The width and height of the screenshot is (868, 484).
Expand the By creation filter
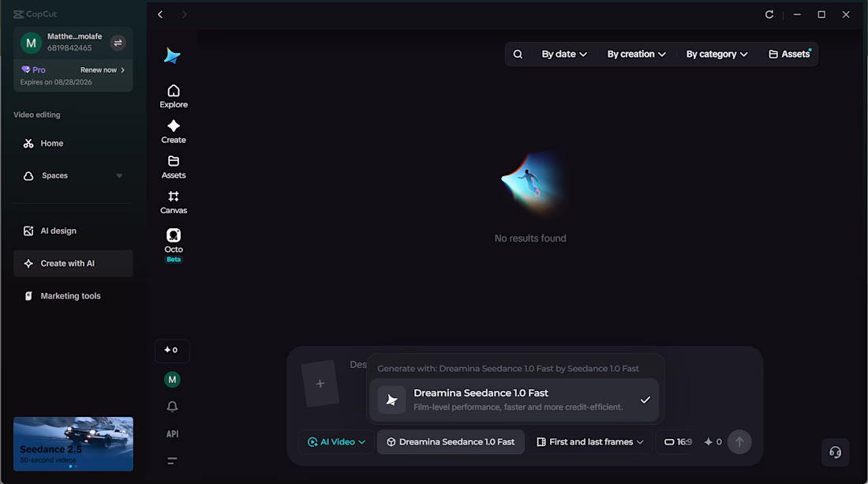(x=636, y=54)
